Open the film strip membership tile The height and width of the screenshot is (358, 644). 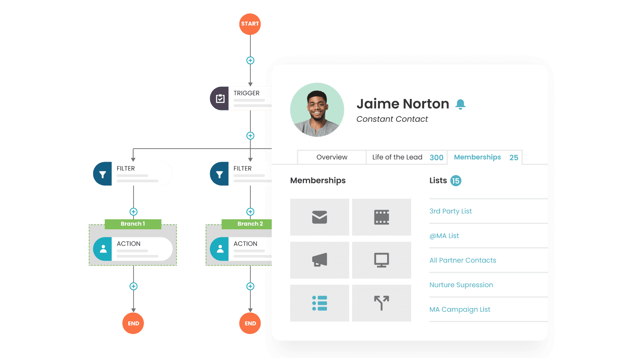pos(381,217)
